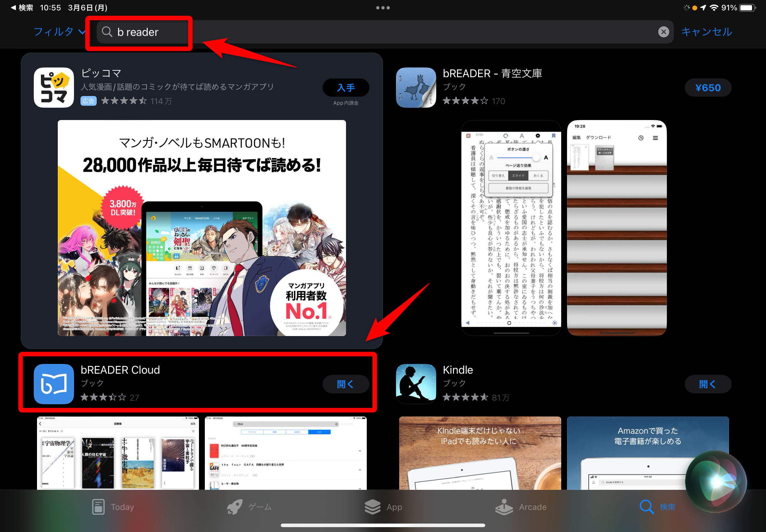The width and height of the screenshot is (766, 532).
Task: Switch to the Arcade tab
Action: (521, 507)
